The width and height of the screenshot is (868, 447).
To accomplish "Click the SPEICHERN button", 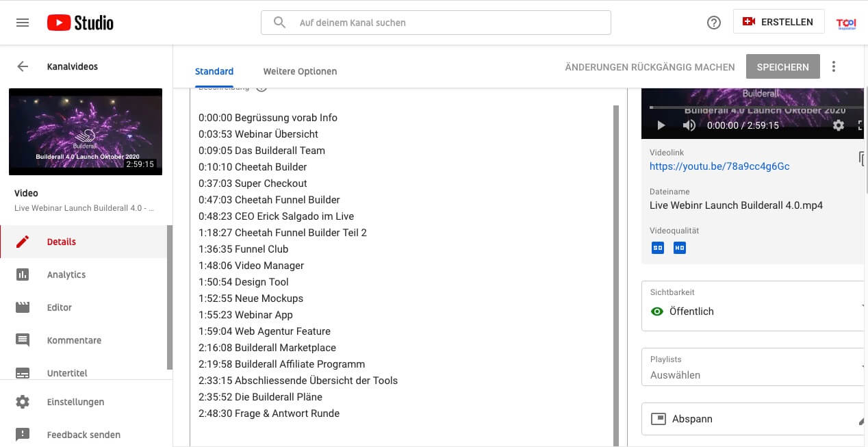I will [x=783, y=67].
